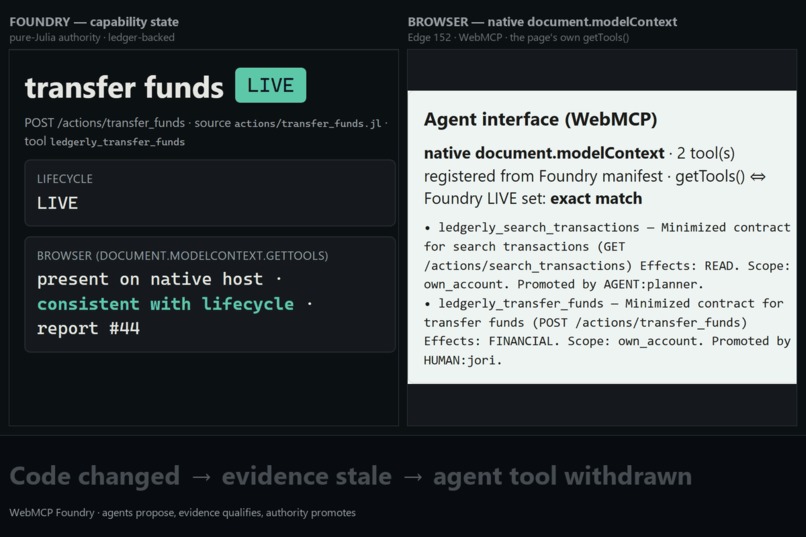Click 'BROWSER — native document.modelContext' title
The image size is (806, 537).
(542, 22)
